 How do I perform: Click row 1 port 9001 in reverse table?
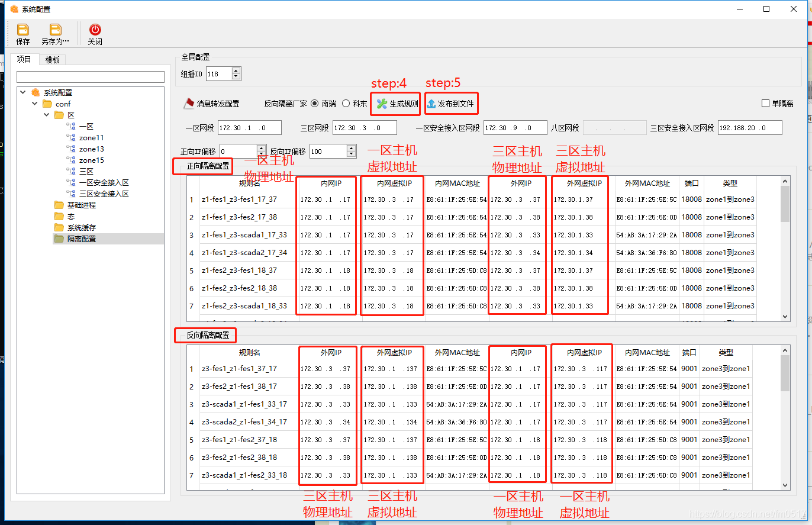(x=689, y=369)
